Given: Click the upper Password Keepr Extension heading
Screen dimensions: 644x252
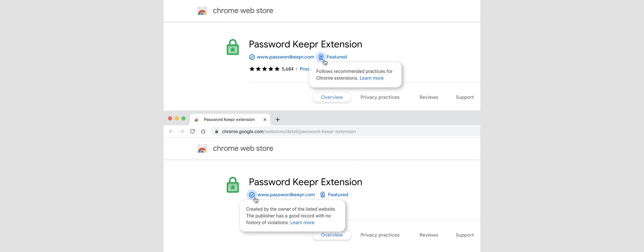Looking at the screenshot, I should pos(306,44).
